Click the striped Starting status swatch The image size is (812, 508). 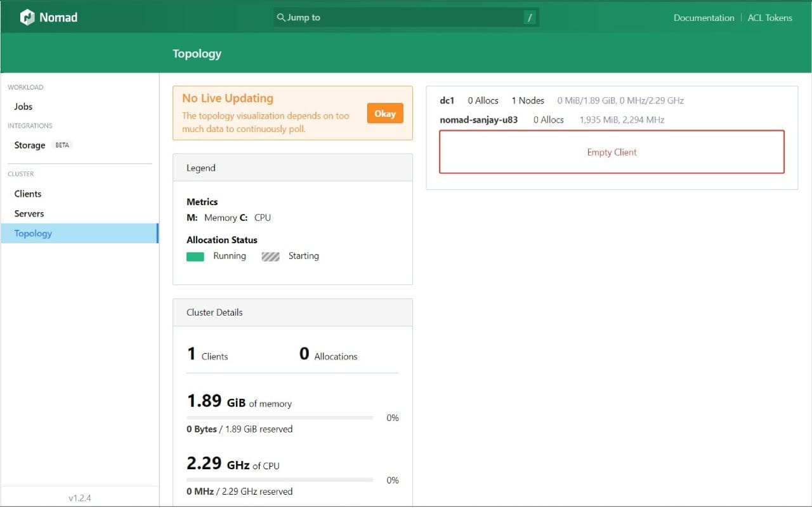coord(270,256)
